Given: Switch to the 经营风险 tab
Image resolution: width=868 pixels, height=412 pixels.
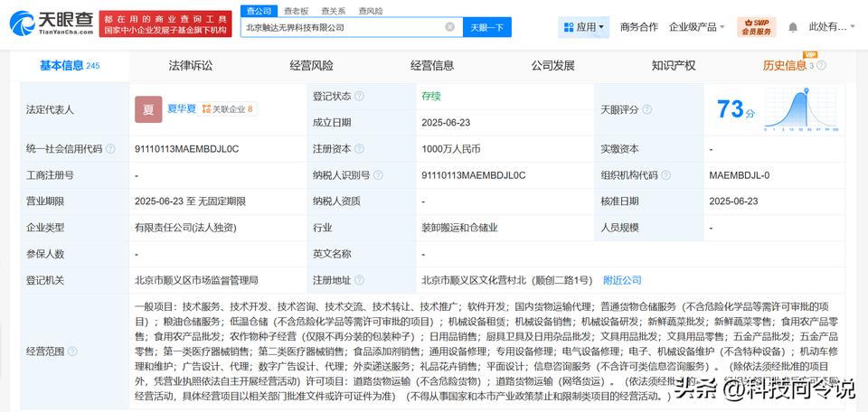Looking at the screenshot, I should (x=312, y=66).
